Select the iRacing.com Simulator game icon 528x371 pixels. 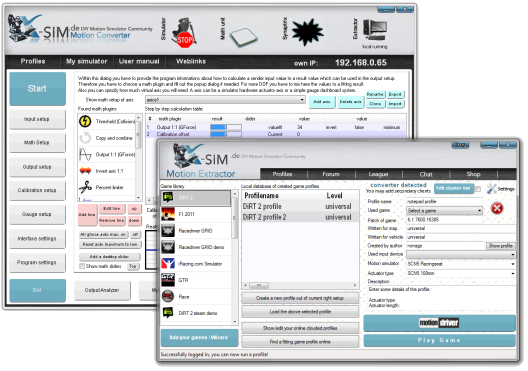168,264
